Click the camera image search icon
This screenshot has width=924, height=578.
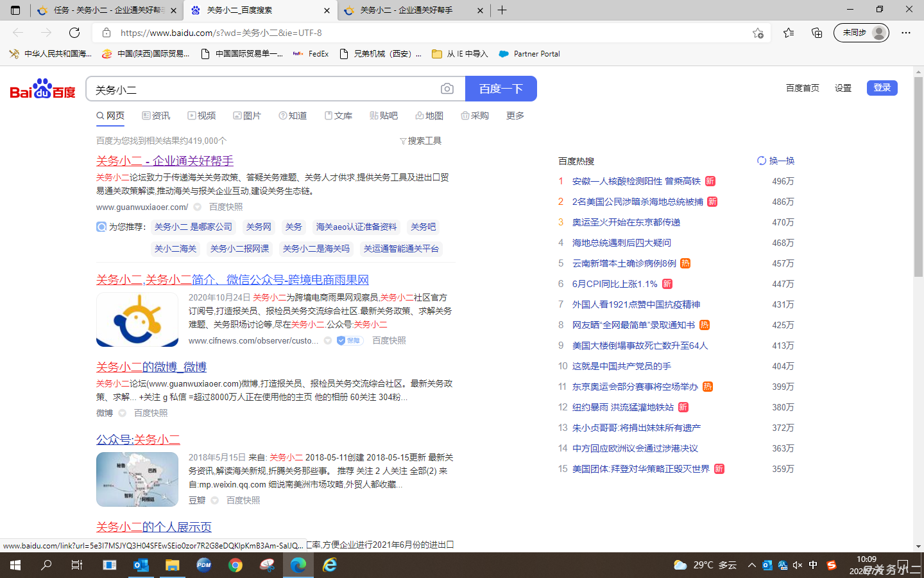click(447, 89)
